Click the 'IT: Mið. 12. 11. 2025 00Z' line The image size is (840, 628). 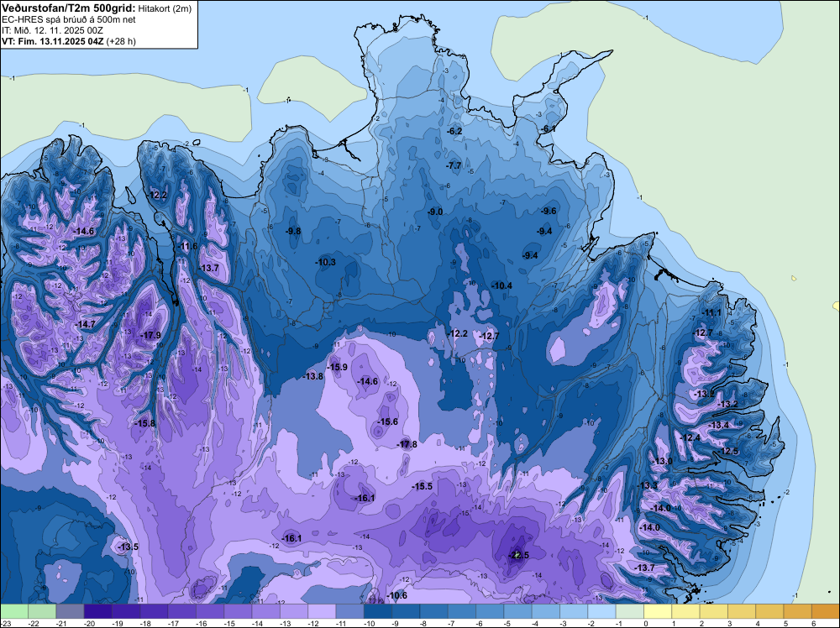pyautogui.click(x=52, y=30)
